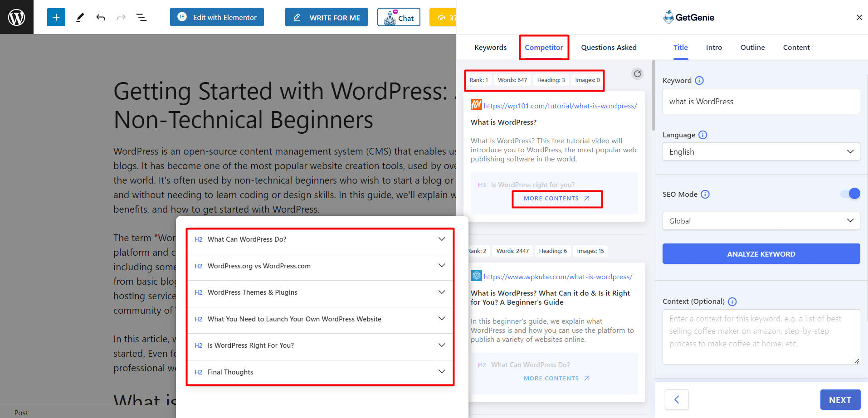This screenshot has width=868, height=418.
Task: Click the Words: 647 badge
Action: 512,80
